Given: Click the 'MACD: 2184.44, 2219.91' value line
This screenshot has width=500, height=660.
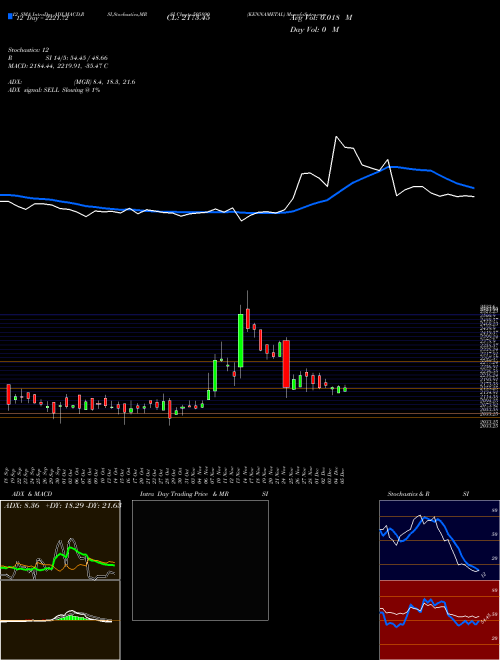Looking at the screenshot, I should (58, 66).
